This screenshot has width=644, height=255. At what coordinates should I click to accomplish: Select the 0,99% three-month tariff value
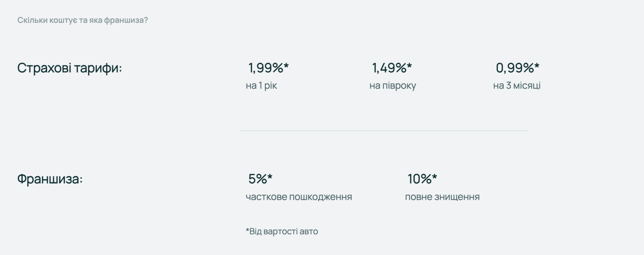coord(515,68)
